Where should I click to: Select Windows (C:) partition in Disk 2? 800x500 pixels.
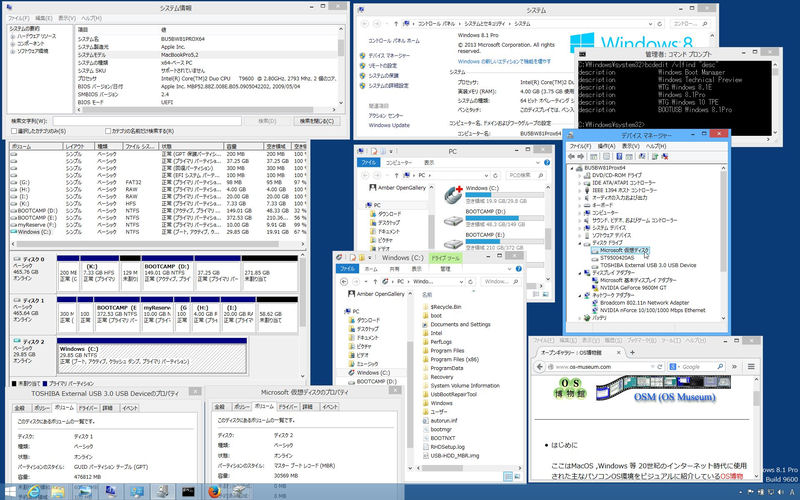152,356
